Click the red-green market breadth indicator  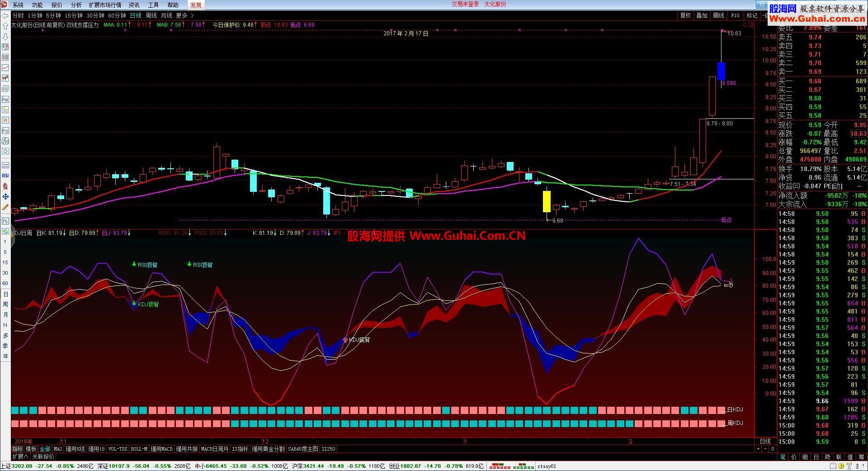tap(512, 466)
